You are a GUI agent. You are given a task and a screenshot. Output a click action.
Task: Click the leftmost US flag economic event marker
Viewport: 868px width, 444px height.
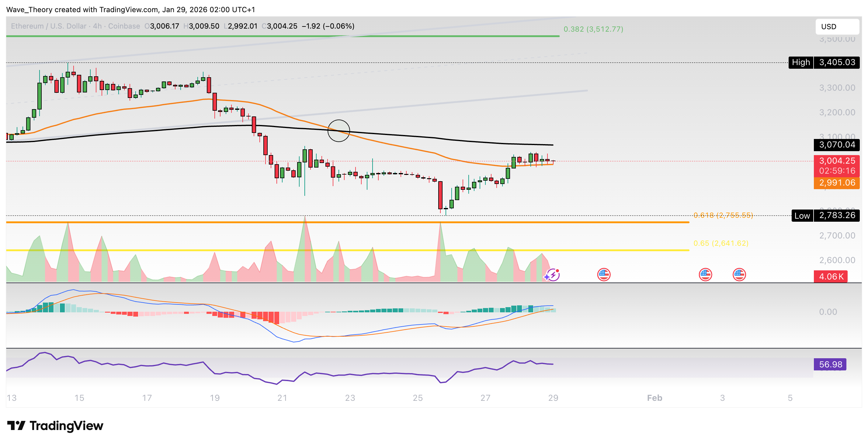click(x=604, y=275)
